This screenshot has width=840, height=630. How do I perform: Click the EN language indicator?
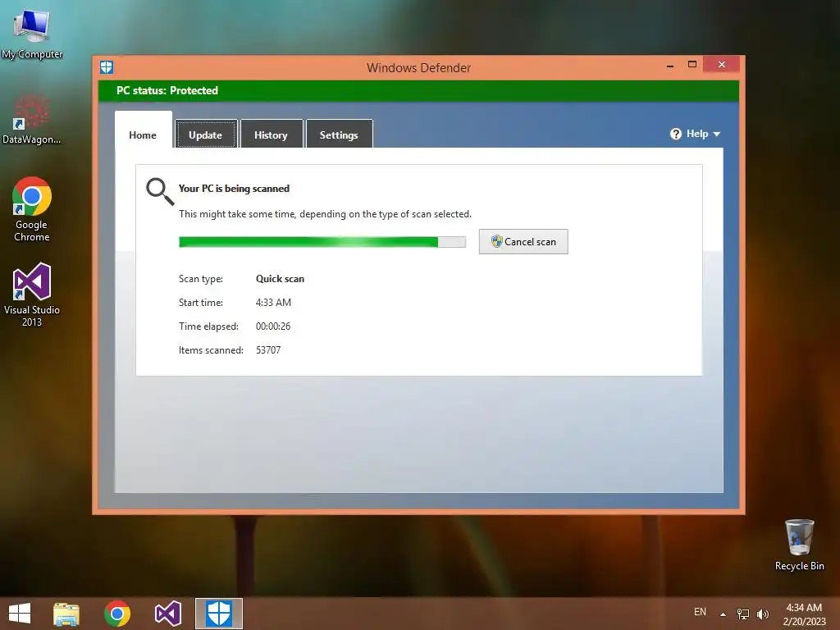701,612
